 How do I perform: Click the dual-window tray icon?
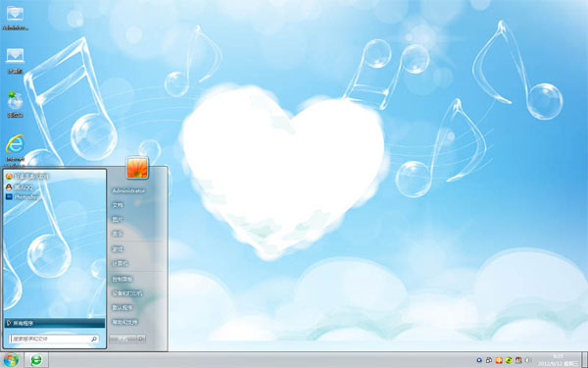(489, 360)
